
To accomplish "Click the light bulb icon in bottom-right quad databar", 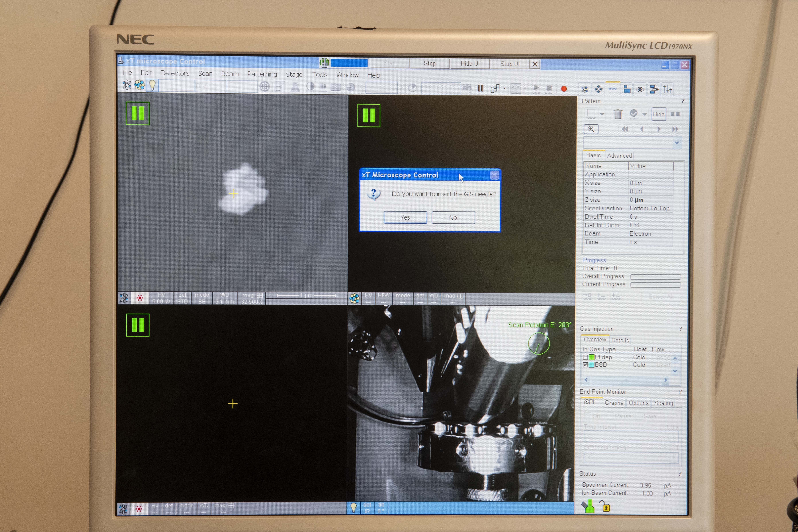I will point(354,508).
